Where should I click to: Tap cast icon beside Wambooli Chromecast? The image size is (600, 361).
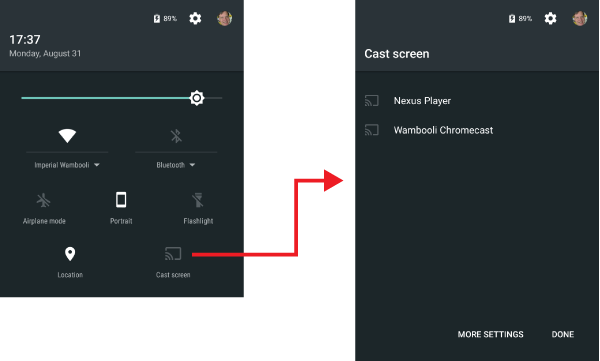pos(372,130)
